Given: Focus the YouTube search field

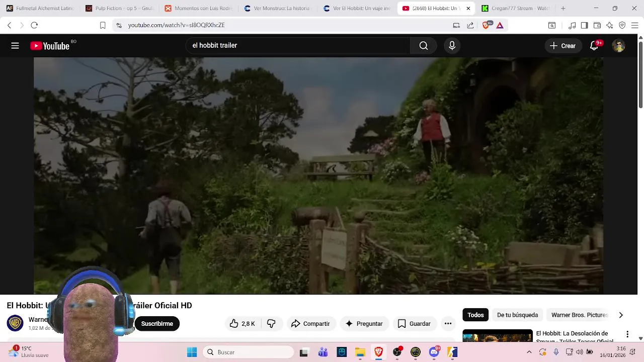Looking at the screenshot, I should pyautogui.click(x=298, y=45).
